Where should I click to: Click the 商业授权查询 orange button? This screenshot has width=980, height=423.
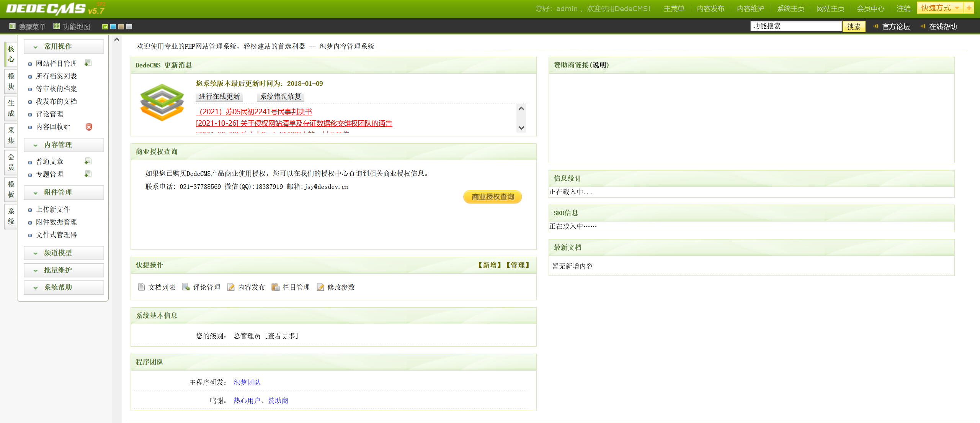click(492, 197)
